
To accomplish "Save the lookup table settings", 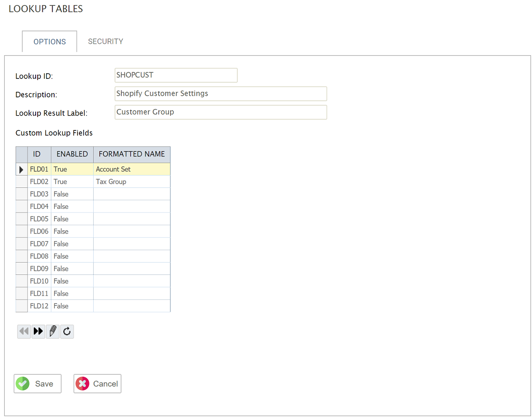I will coord(38,384).
